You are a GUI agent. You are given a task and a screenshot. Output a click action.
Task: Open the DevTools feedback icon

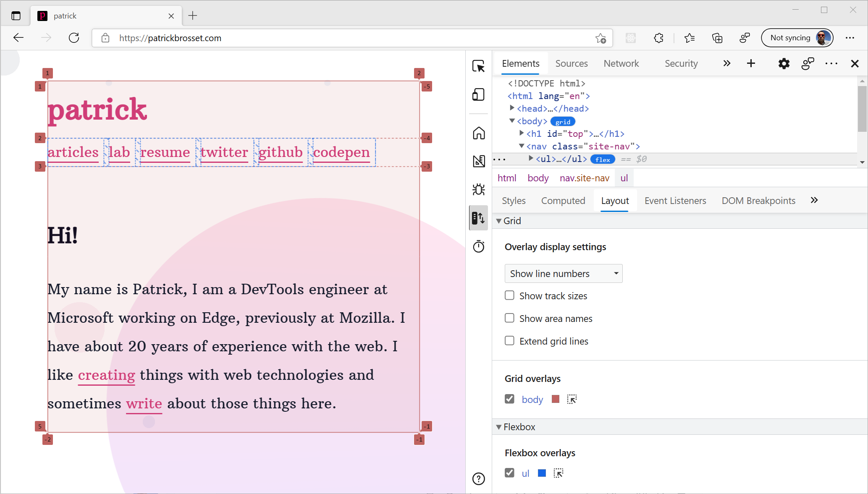(808, 63)
